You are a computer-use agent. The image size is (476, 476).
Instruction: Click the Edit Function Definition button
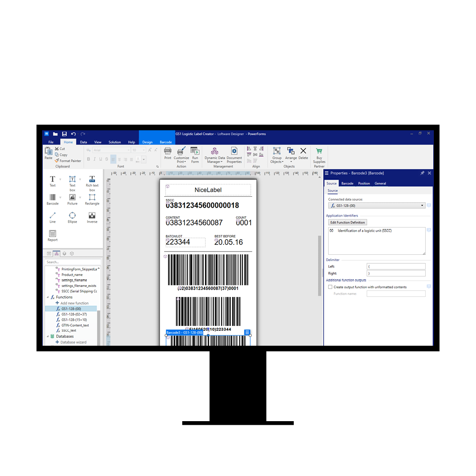tap(347, 223)
